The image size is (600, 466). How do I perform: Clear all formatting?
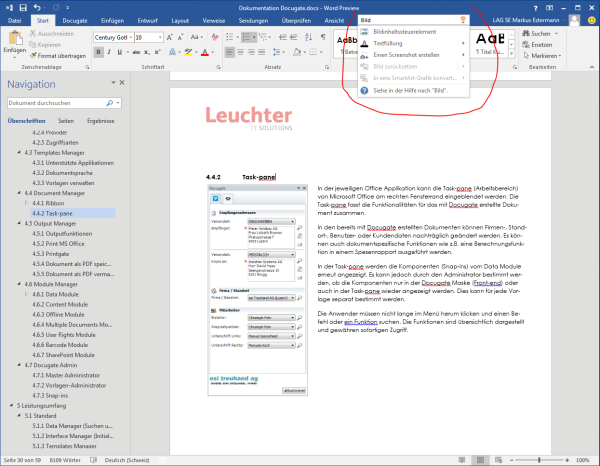click(215, 37)
